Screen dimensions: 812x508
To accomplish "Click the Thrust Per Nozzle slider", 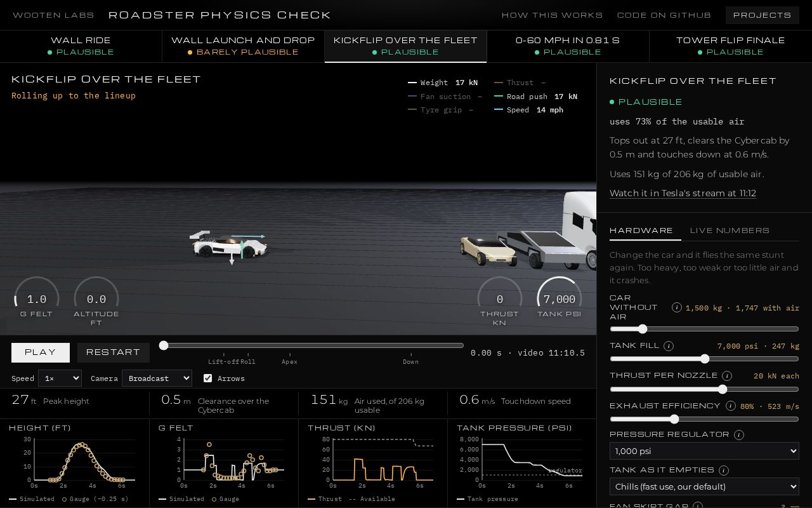I will pyautogui.click(x=704, y=389).
